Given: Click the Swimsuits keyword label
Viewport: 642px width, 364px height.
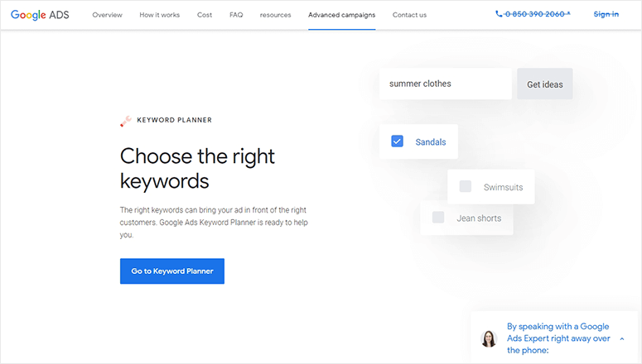Looking at the screenshot, I should 503,187.
